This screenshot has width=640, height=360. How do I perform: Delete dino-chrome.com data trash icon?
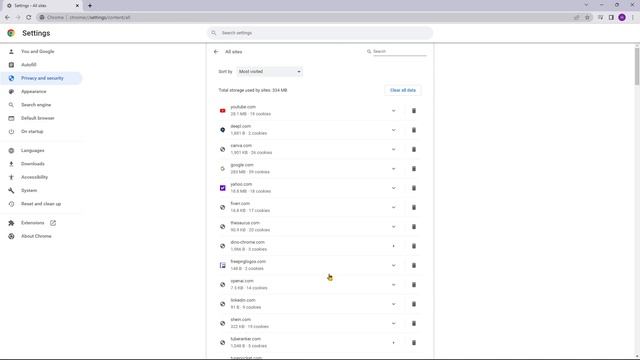click(x=413, y=246)
